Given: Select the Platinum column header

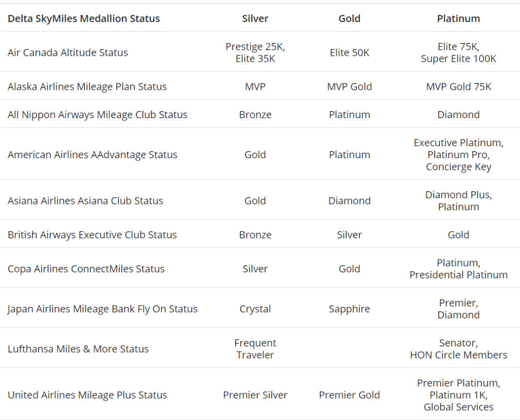Looking at the screenshot, I should pyautogui.click(x=459, y=19).
